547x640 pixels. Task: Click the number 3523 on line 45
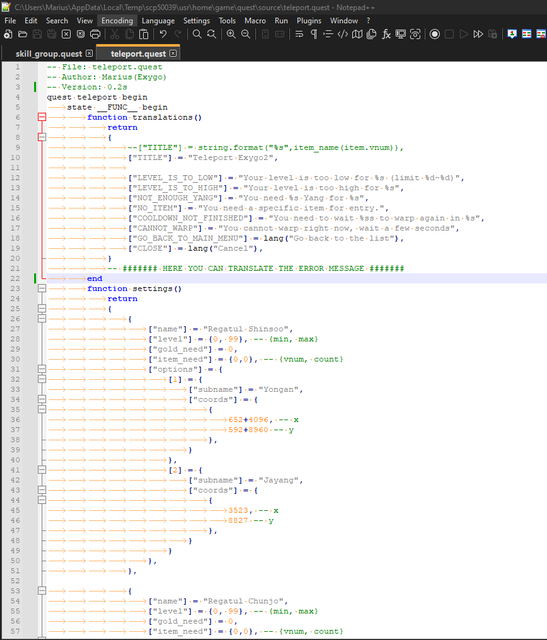point(238,510)
